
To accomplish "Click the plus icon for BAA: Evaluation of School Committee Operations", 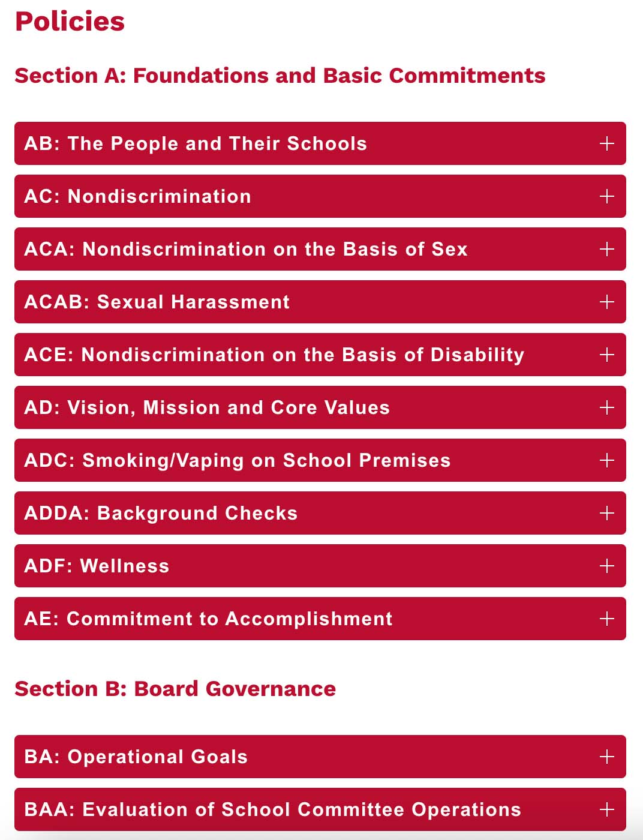I will click(606, 809).
